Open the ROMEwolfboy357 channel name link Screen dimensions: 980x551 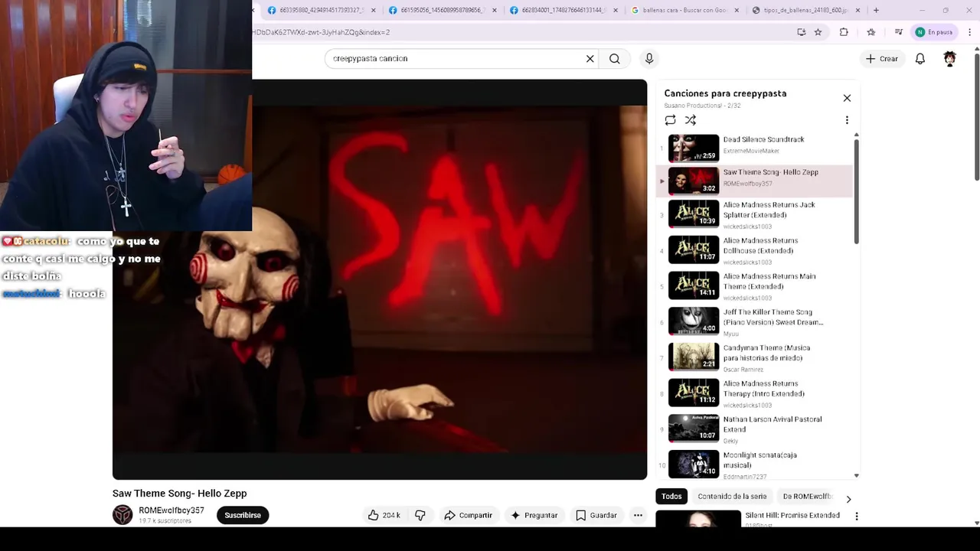click(x=171, y=510)
